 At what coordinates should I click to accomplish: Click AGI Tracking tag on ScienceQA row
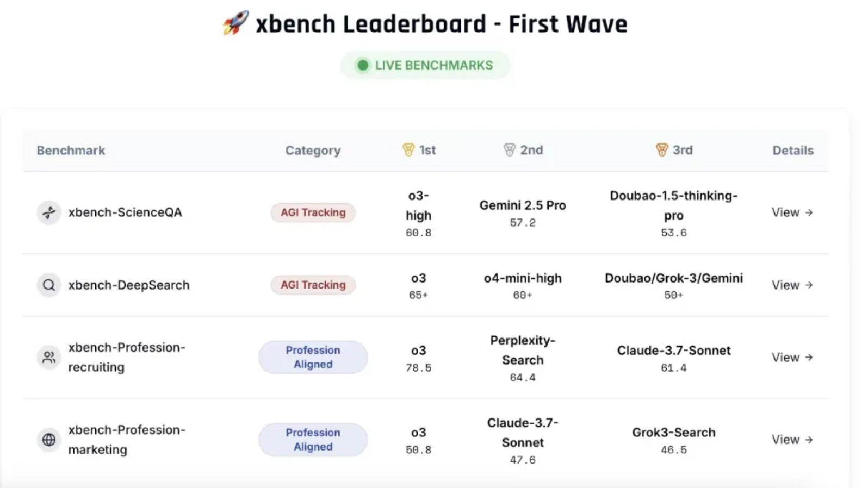tap(313, 212)
